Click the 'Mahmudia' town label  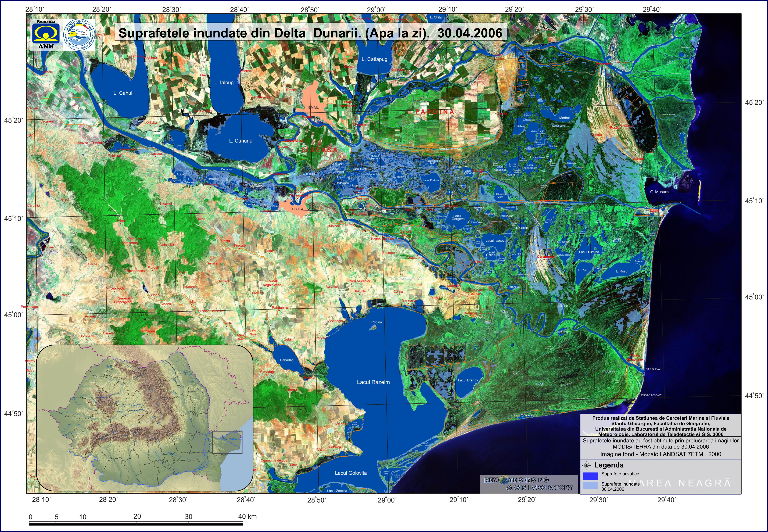(415, 258)
